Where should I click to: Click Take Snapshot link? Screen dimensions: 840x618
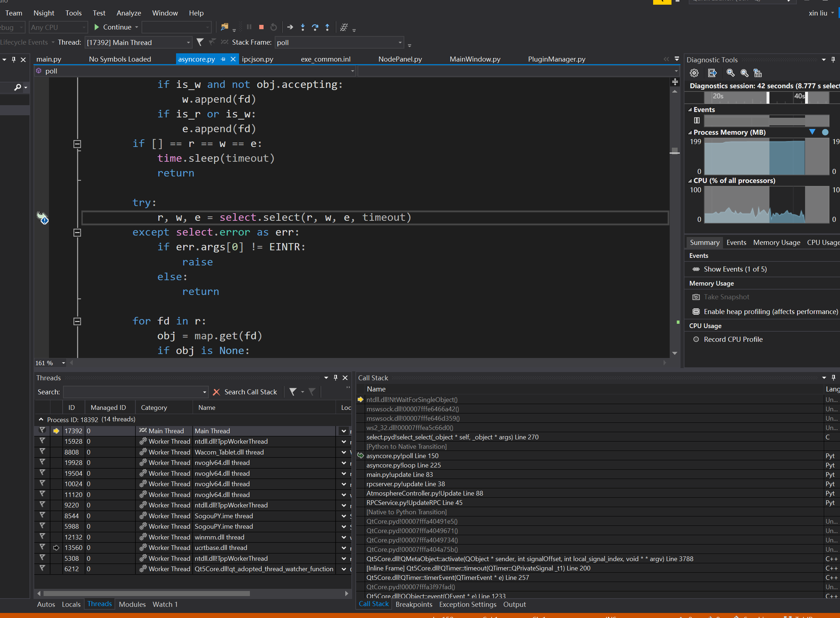726,297
